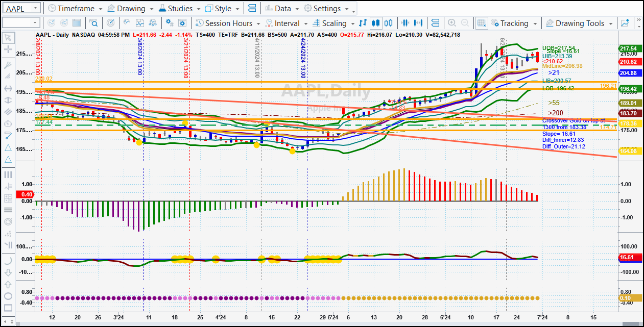Select the arc drawing tool
The width and height of the screenshot is (644, 327).
click(8, 260)
